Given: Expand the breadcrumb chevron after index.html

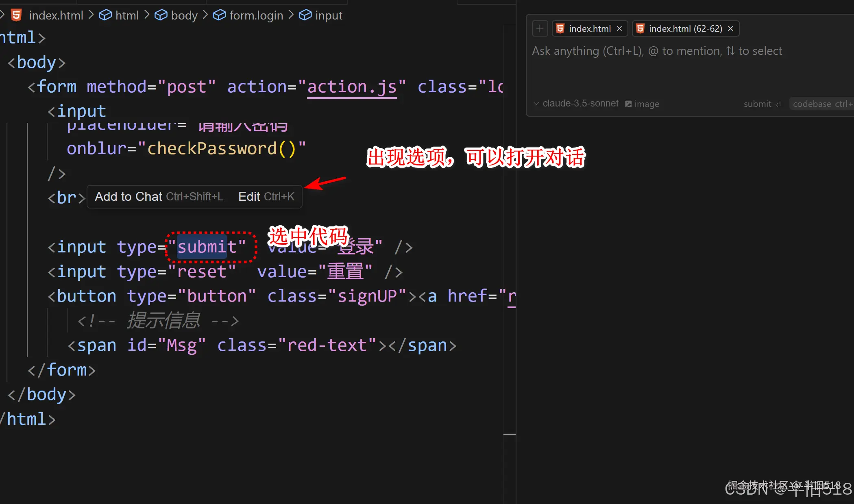Looking at the screenshot, I should pyautogui.click(x=91, y=15).
